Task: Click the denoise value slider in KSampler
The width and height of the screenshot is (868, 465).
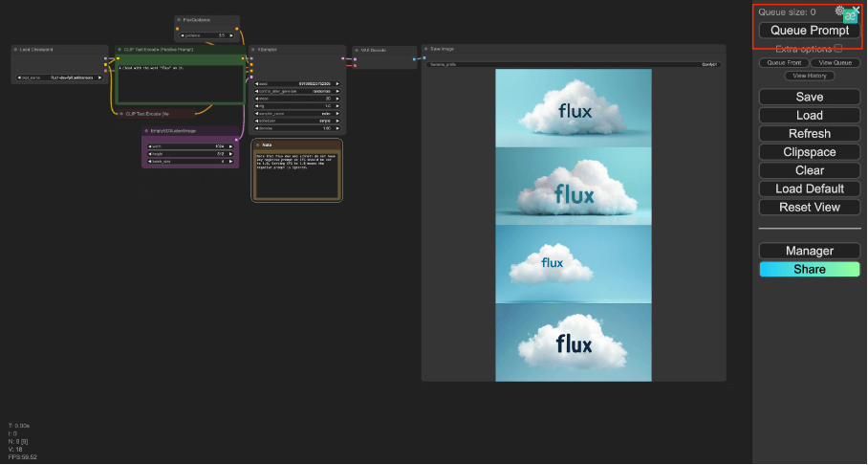Action: 297,128
